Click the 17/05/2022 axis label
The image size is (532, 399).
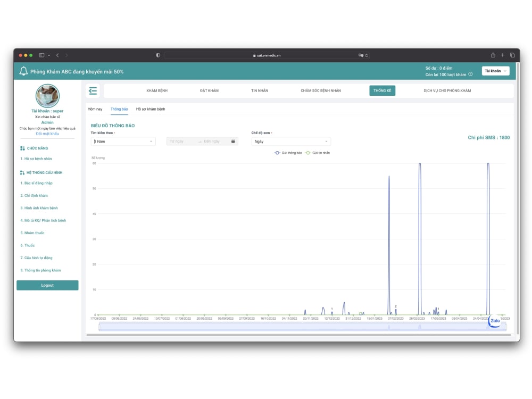tap(98, 319)
